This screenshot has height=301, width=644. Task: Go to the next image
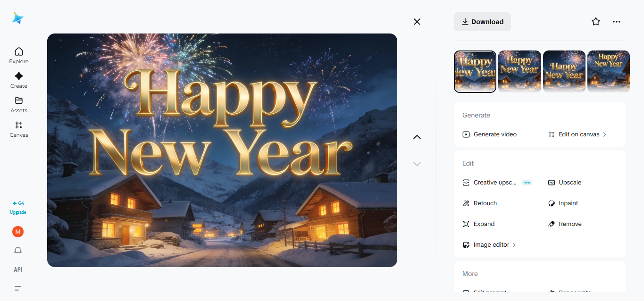[417, 164]
